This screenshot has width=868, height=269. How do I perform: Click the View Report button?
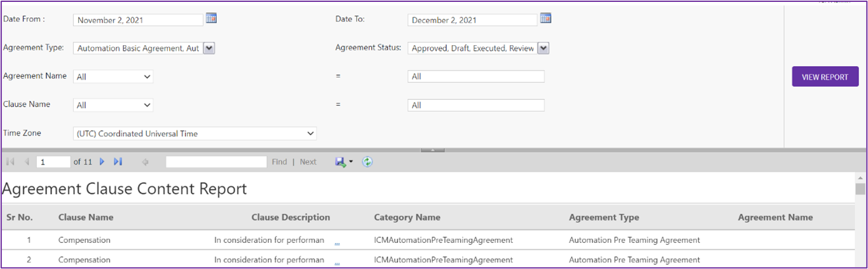[825, 77]
